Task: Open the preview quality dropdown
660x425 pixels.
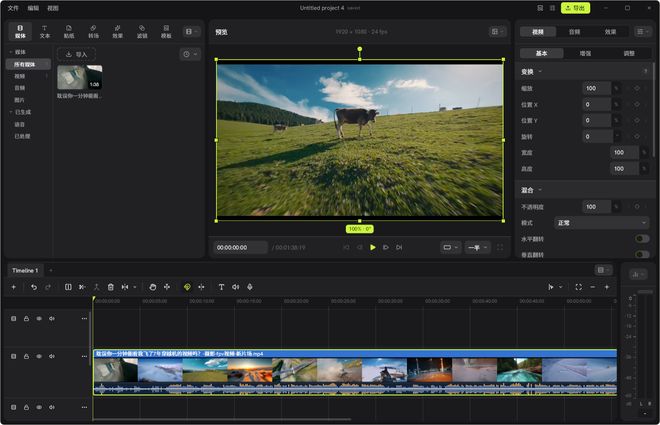Action: pyautogui.click(x=477, y=247)
